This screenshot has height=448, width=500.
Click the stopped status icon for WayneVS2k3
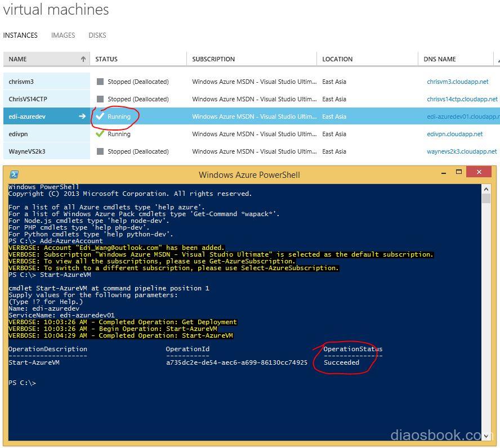coord(100,151)
